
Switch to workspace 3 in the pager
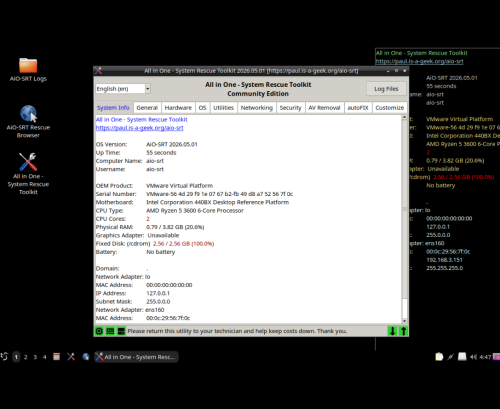point(35,357)
